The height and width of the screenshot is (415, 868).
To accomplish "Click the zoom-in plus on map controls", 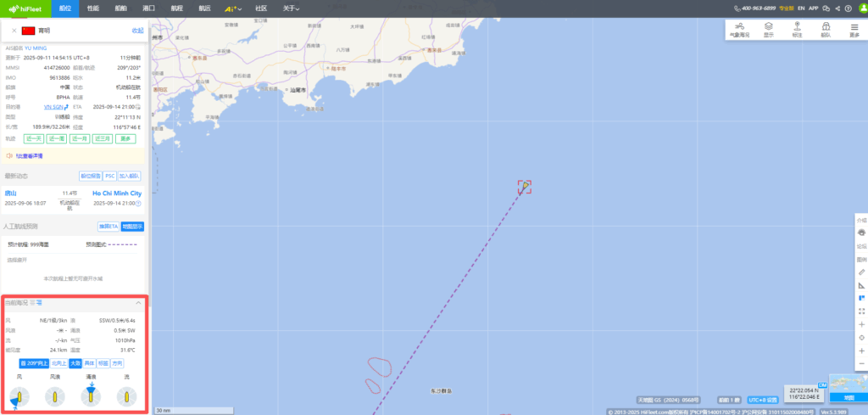I will [x=861, y=351].
